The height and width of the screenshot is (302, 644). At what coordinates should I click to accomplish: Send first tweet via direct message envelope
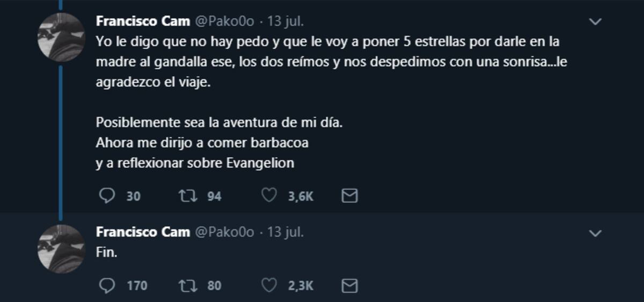[349, 196]
